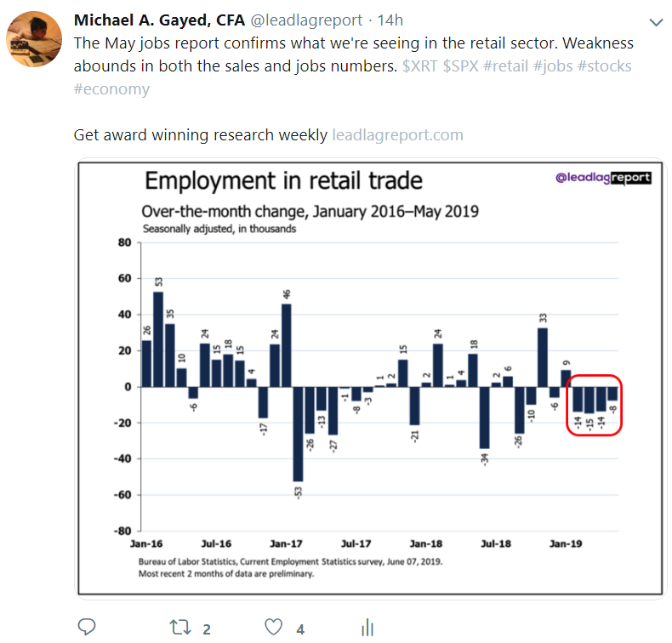Click the #jobs hashtag
Image resolution: width=672 pixels, height=643 pixels.
click(x=555, y=65)
